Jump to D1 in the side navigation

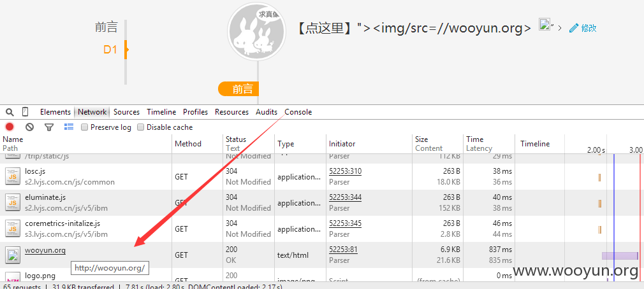pos(110,50)
